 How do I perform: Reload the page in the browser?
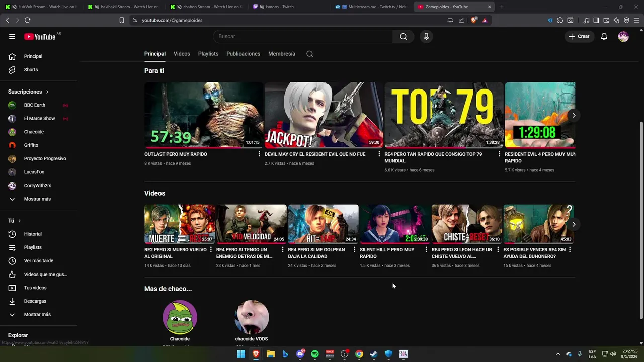[28, 20]
